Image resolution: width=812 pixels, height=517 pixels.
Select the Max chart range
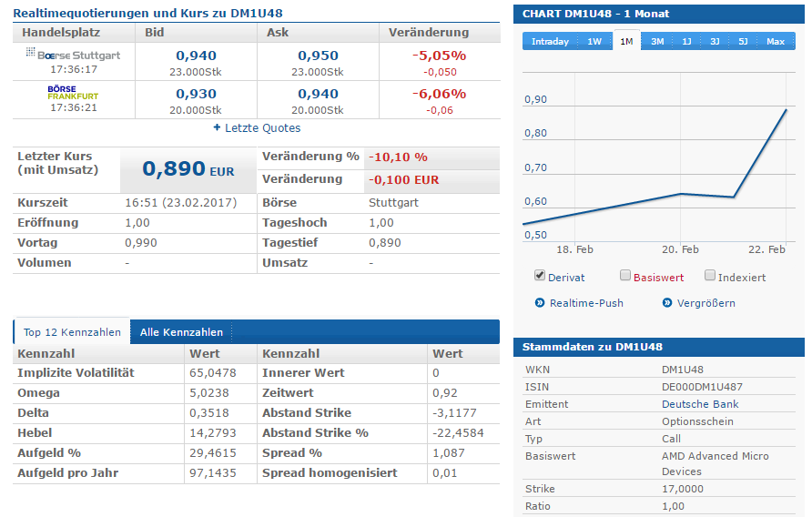pyautogui.click(x=776, y=42)
